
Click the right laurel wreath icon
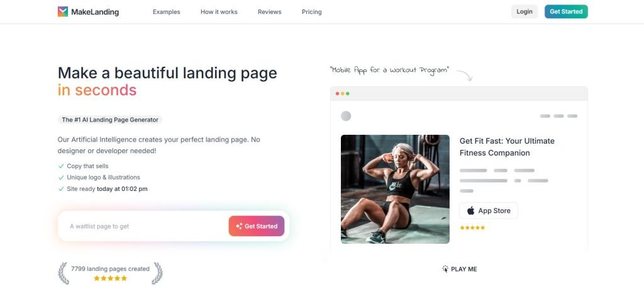pyautogui.click(x=157, y=273)
